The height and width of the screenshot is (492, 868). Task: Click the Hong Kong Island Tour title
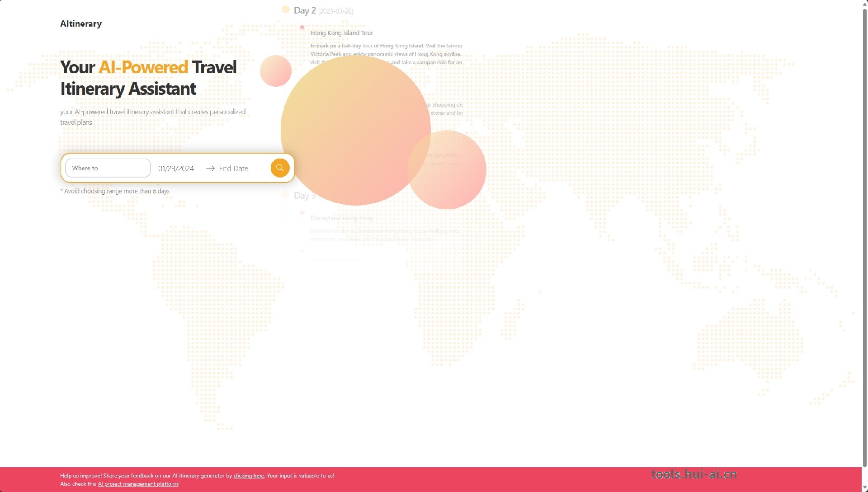click(341, 33)
